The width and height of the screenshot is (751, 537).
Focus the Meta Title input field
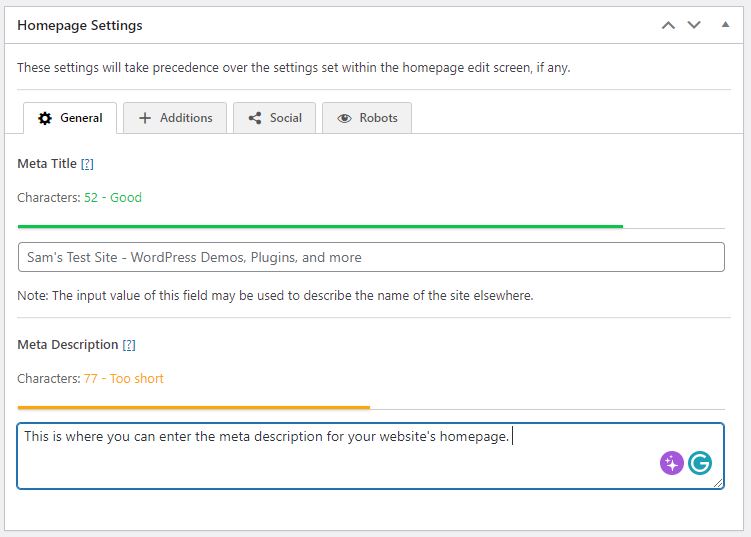click(370, 257)
